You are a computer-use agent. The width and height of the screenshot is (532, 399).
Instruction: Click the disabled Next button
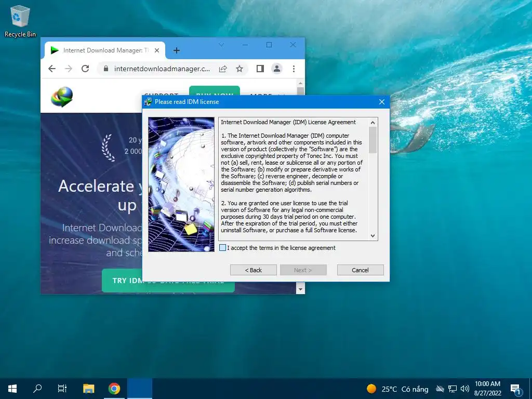pos(303,270)
